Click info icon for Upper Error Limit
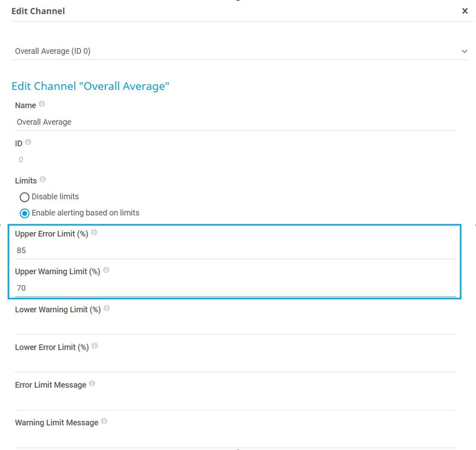 click(94, 233)
